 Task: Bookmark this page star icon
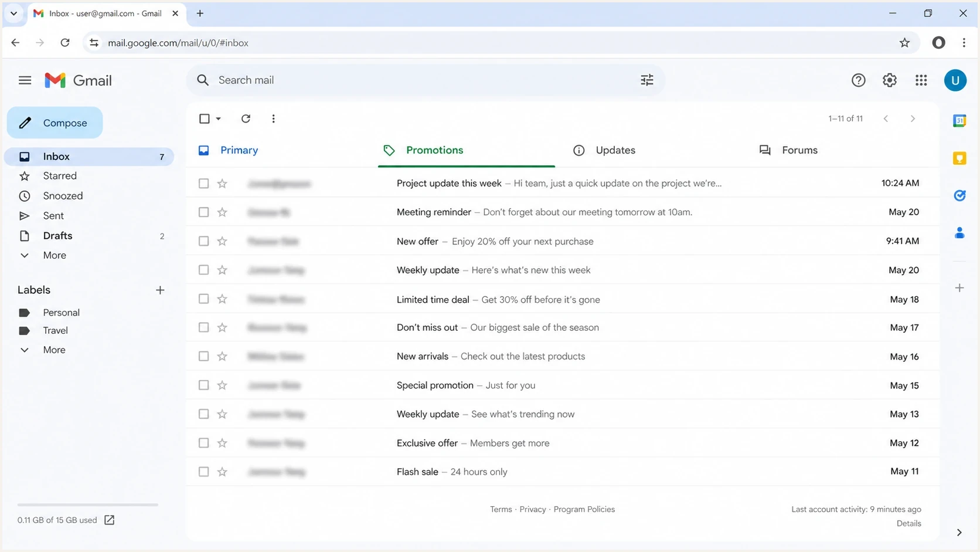point(904,43)
